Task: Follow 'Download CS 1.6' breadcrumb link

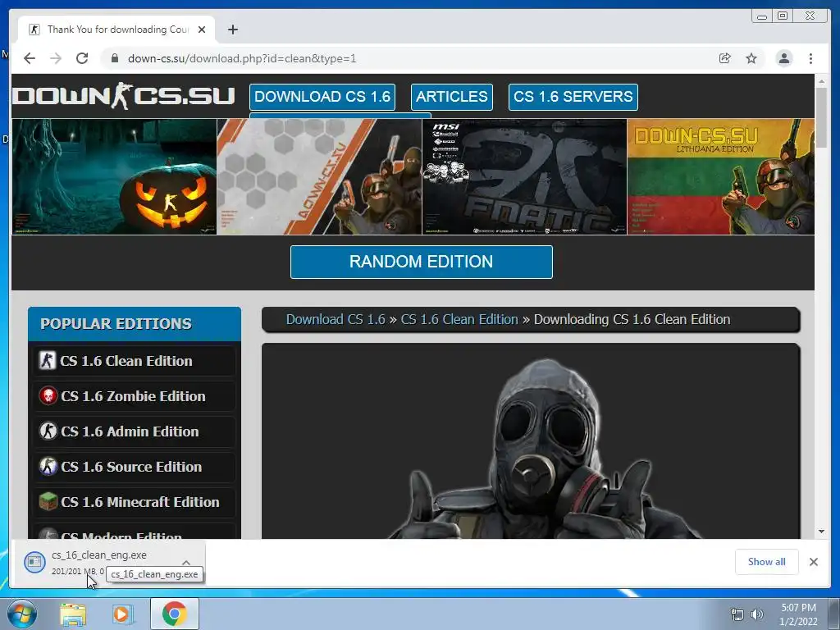Action: (336, 319)
